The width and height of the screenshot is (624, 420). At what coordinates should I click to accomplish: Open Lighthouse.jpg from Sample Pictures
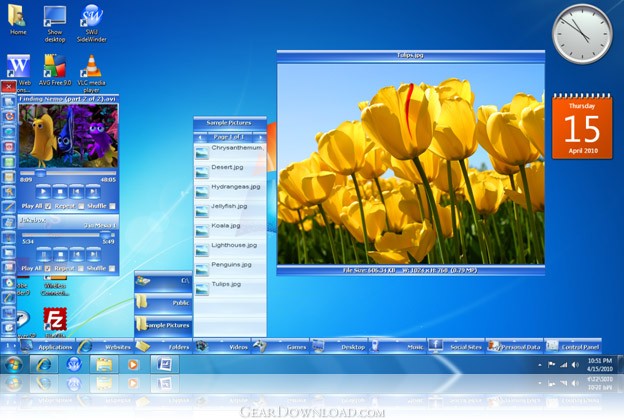click(230, 250)
